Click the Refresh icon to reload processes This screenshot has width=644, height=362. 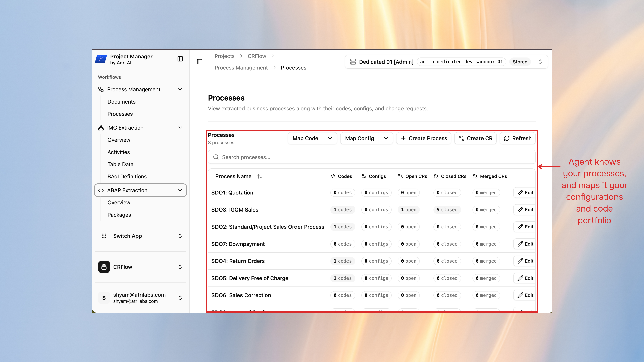click(x=507, y=138)
